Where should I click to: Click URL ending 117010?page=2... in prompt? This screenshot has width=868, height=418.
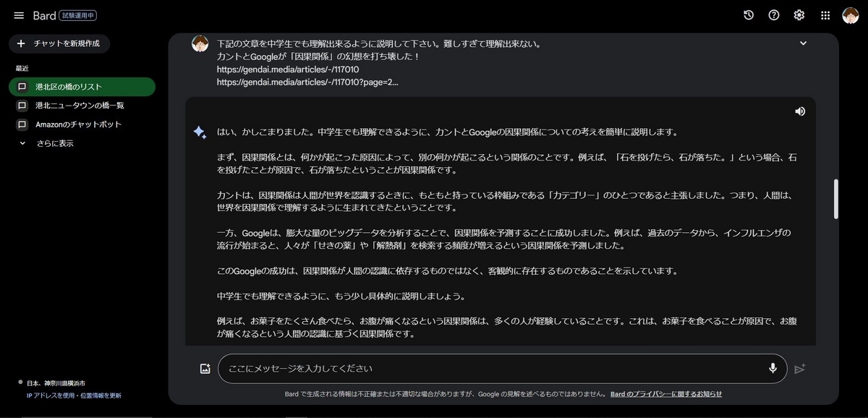307,82
